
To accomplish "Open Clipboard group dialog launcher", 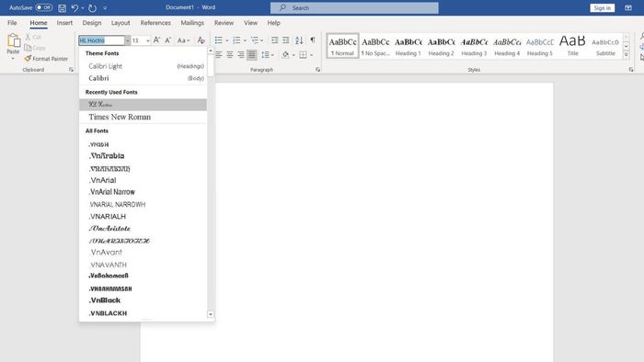I will 71,70.
